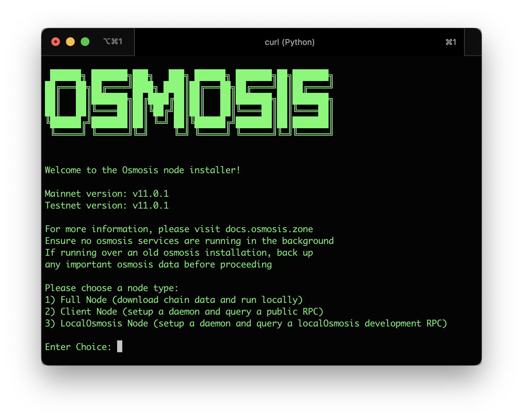Click the OSMOSIS ASCII art logo
Image resolution: width=523 pixels, height=420 pixels.
[x=189, y=102]
